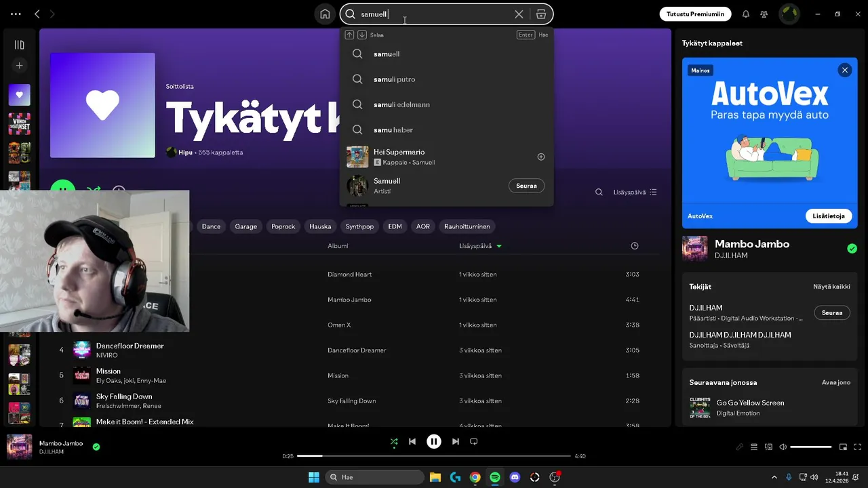The height and width of the screenshot is (488, 868).
Task: Adjust the Spotify volume slider
Action: (x=811, y=447)
